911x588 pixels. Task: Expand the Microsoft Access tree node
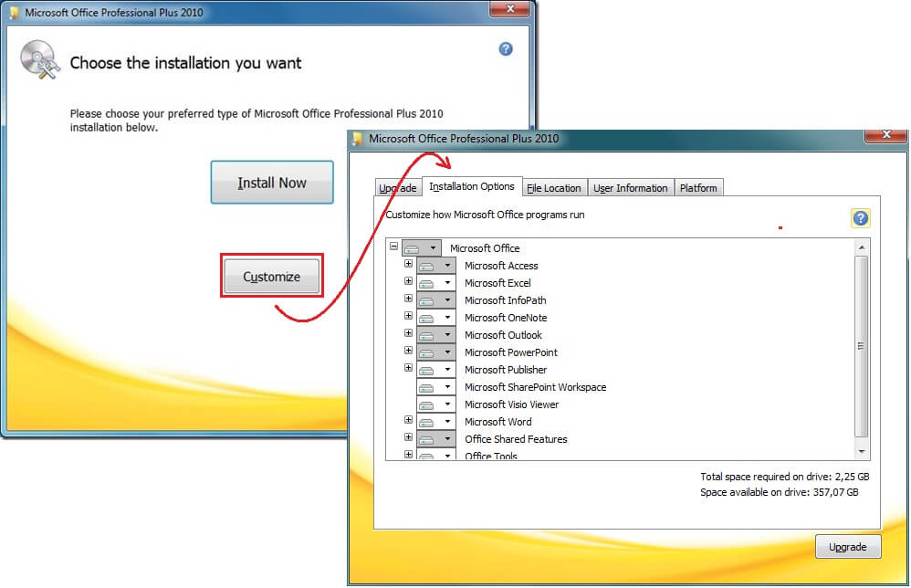coord(408,264)
